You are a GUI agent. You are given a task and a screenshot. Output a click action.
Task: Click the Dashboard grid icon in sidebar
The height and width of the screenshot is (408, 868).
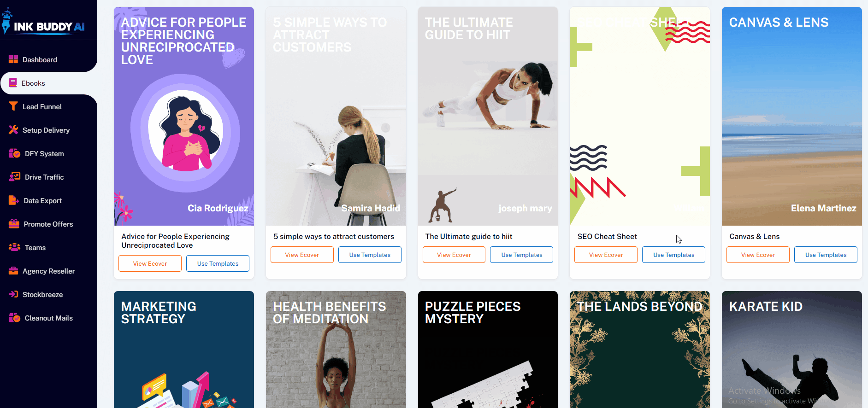(x=13, y=59)
